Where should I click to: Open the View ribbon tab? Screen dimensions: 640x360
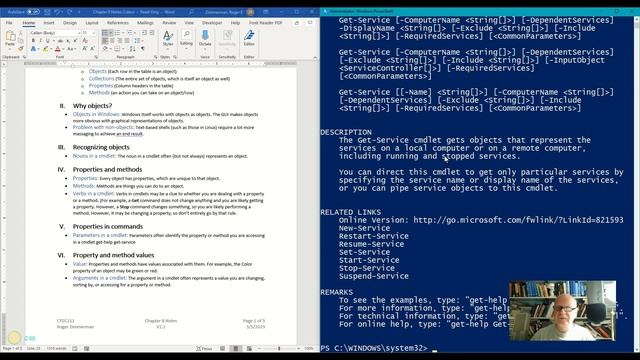point(189,23)
